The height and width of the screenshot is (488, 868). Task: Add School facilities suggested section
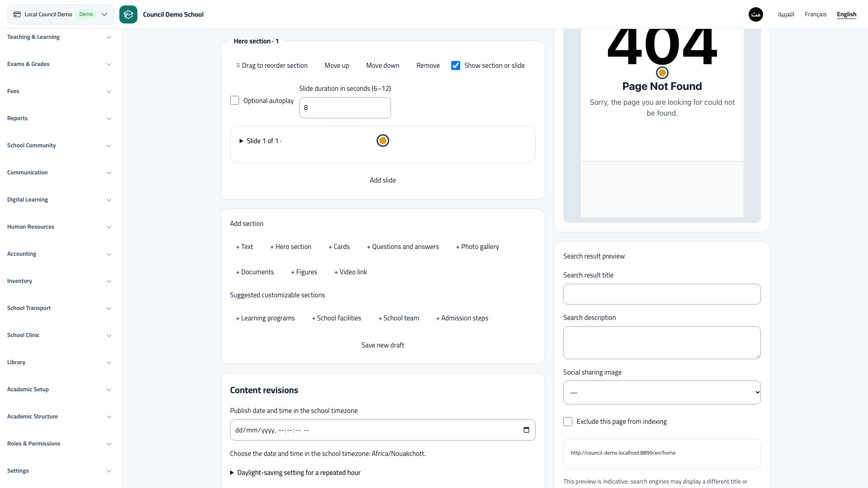pyautogui.click(x=336, y=318)
